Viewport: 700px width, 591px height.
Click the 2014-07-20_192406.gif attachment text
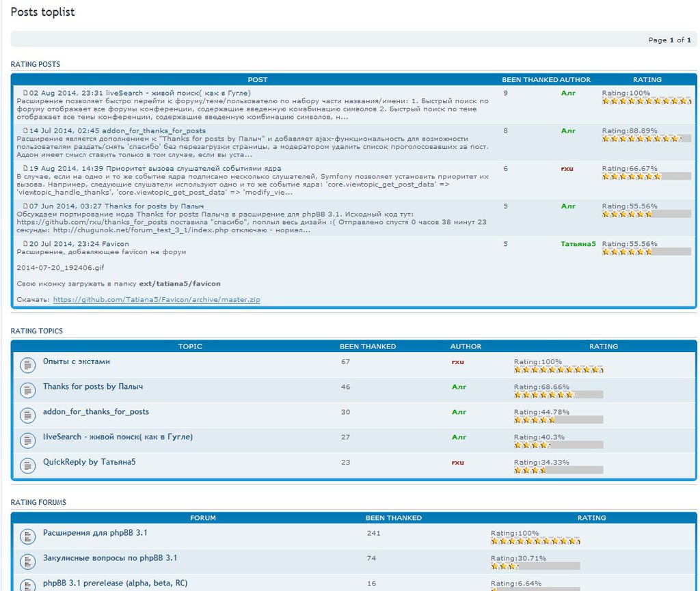pos(60,268)
